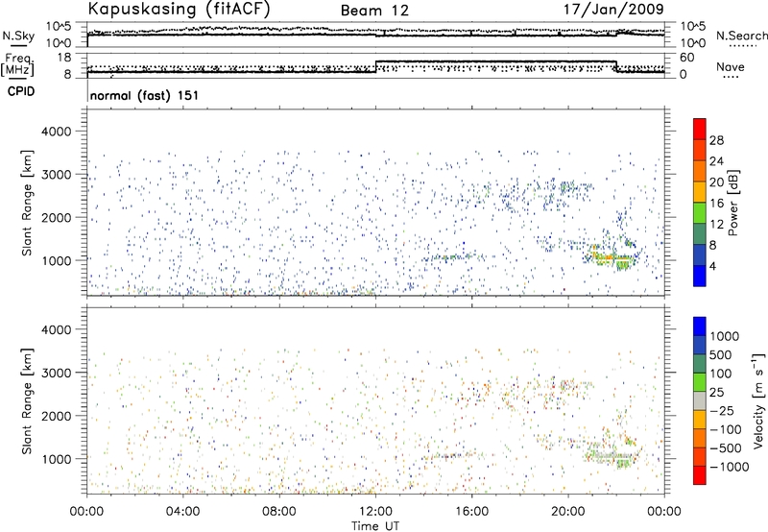
Task: Click the '2000' tick on the velocity panel
Action: pyautogui.click(x=56, y=416)
